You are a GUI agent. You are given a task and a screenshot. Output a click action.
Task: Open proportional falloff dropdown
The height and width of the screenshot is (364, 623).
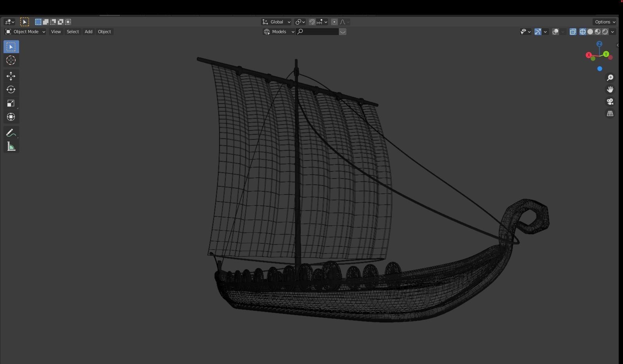(345, 22)
